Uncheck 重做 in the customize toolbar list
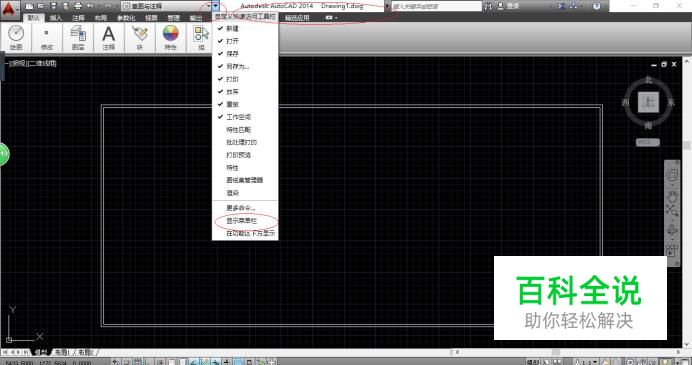This screenshot has height=365, width=692. (x=245, y=105)
